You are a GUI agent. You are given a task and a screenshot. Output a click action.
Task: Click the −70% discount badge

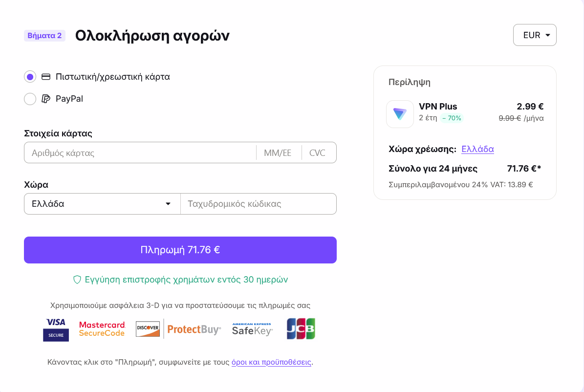point(452,118)
